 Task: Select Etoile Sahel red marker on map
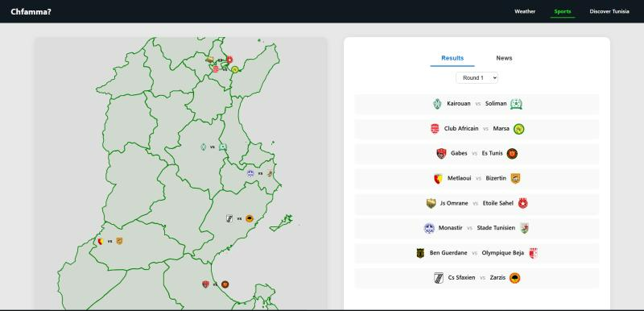pyautogui.click(x=229, y=60)
